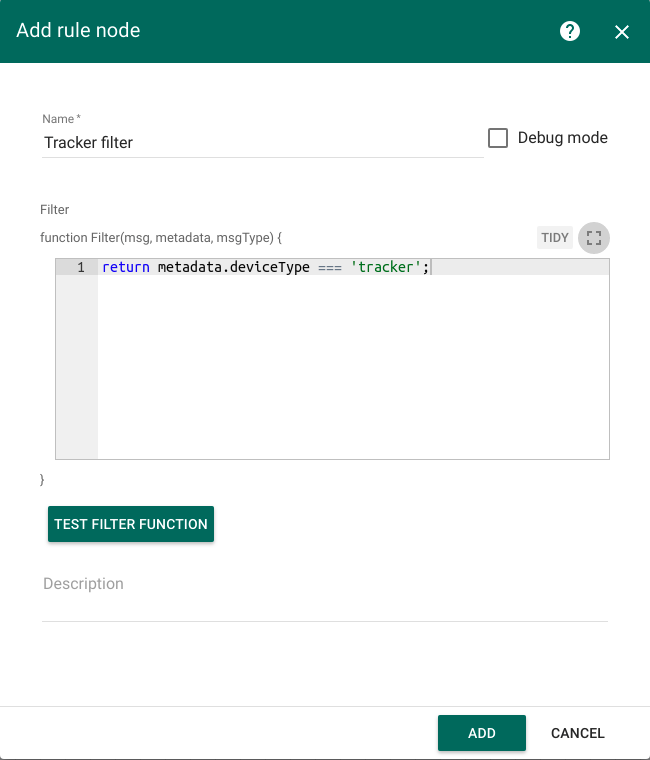Click the Add rule node dialog title
Viewport: 650px width, 760px height.
click(x=78, y=30)
